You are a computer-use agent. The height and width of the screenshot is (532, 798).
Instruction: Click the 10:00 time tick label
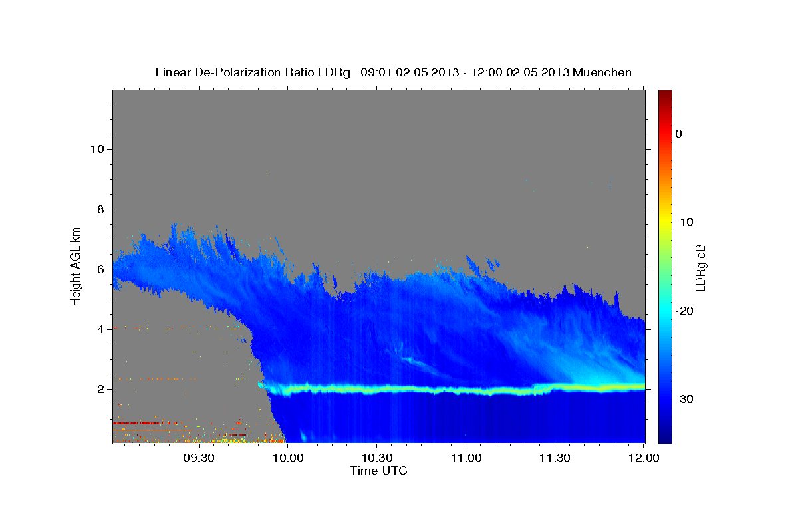click(287, 458)
